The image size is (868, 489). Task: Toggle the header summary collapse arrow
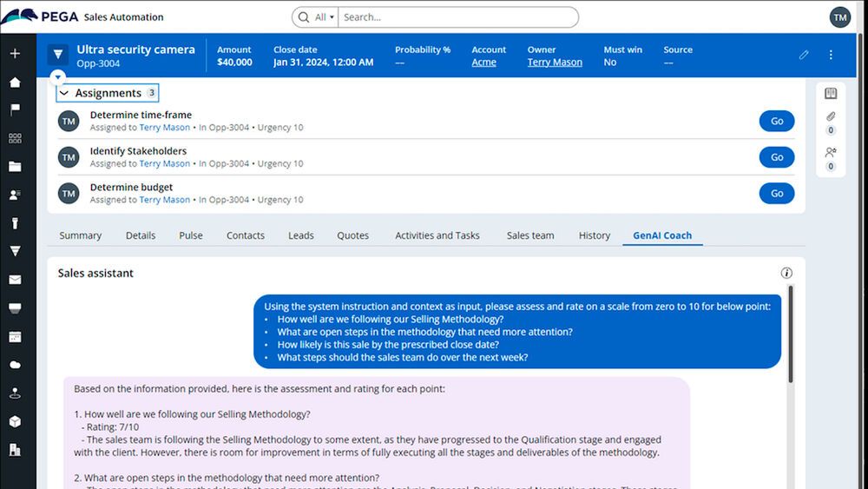click(x=57, y=76)
